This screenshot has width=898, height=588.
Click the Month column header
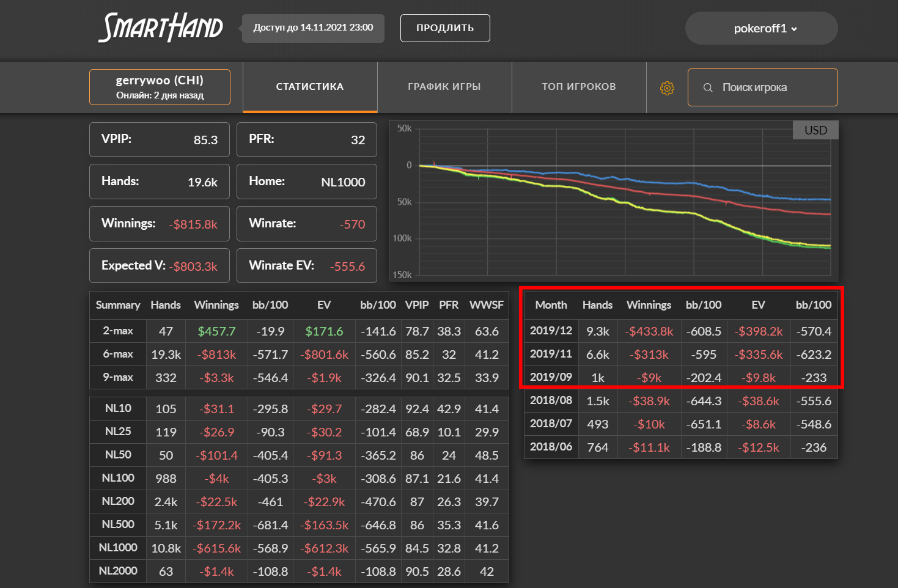click(x=551, y=305)
